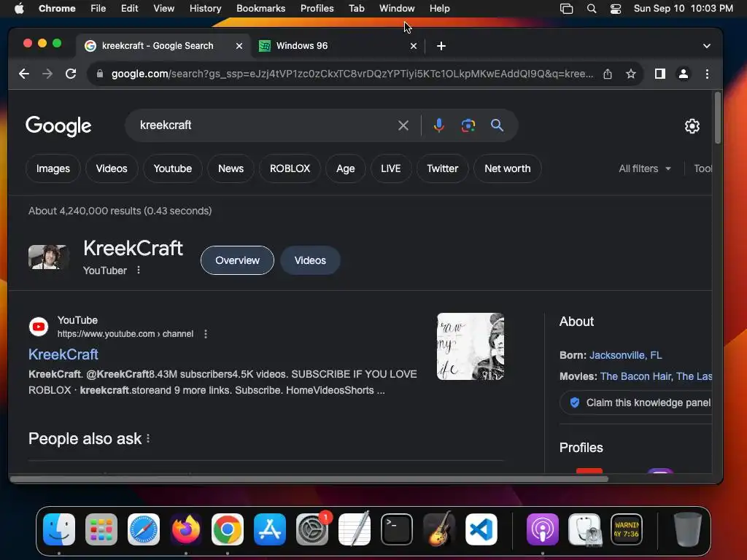Open the History menu
Image resolution: width=747 pixels, height=560 pixels.
point(205,9)
